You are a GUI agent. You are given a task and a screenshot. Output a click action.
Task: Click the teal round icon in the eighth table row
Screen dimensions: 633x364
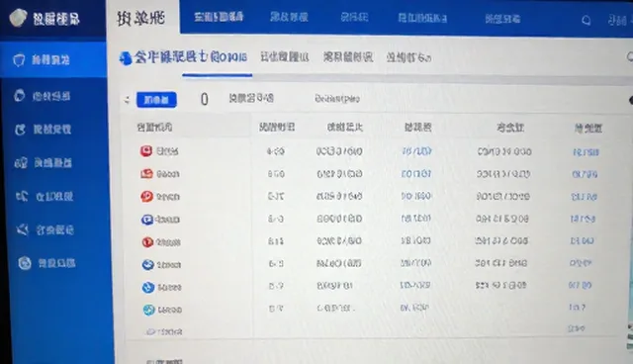click(149, 310)
